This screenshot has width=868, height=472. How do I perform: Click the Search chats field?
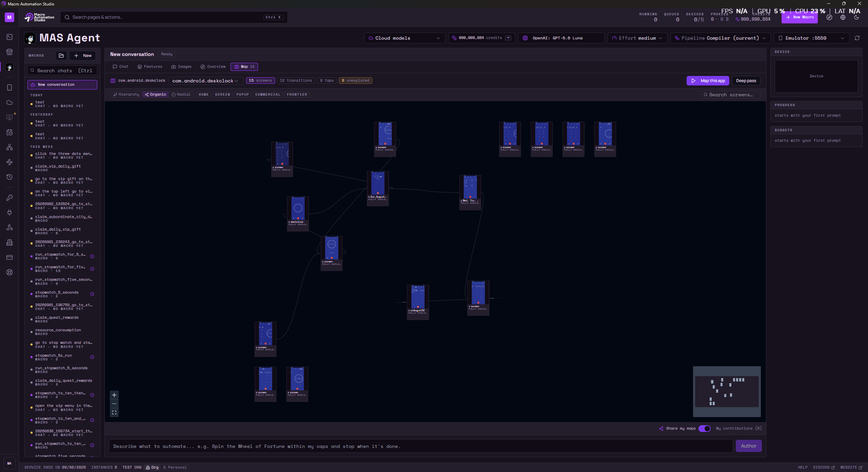[x=62, y=71]
